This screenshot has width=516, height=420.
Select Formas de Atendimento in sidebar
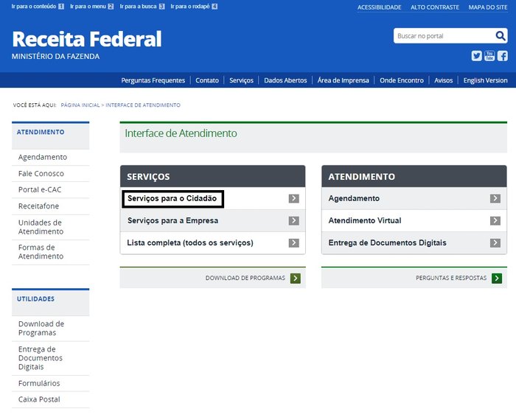coord(41,251)
